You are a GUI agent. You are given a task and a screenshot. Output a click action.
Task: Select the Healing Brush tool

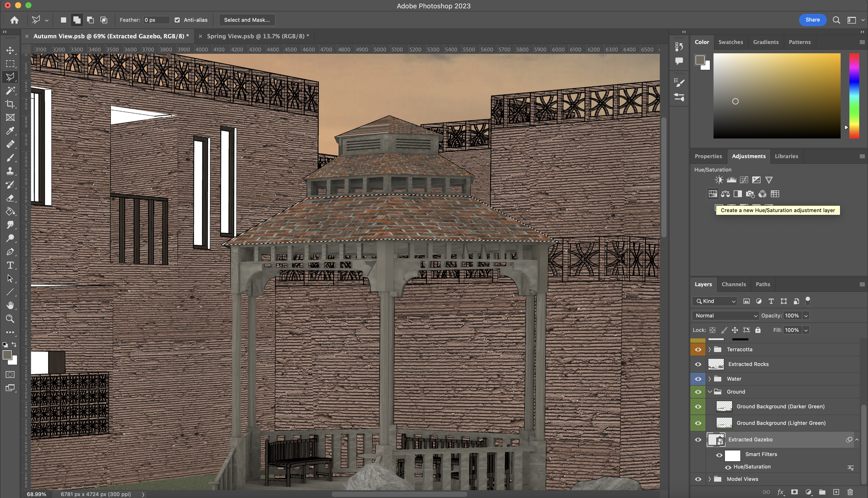pos(10,144)
